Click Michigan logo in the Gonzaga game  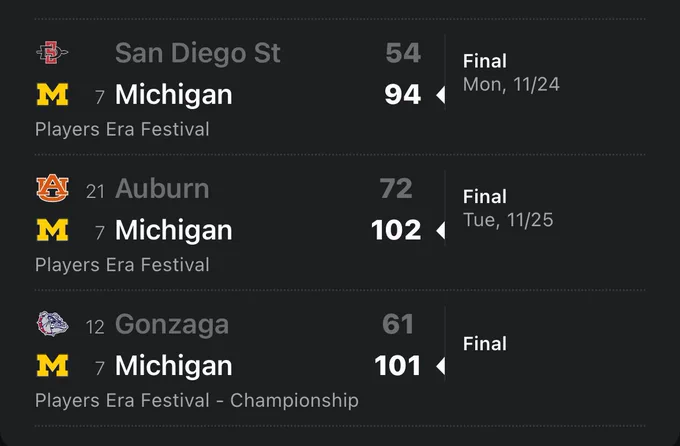(x=52, y=365)
